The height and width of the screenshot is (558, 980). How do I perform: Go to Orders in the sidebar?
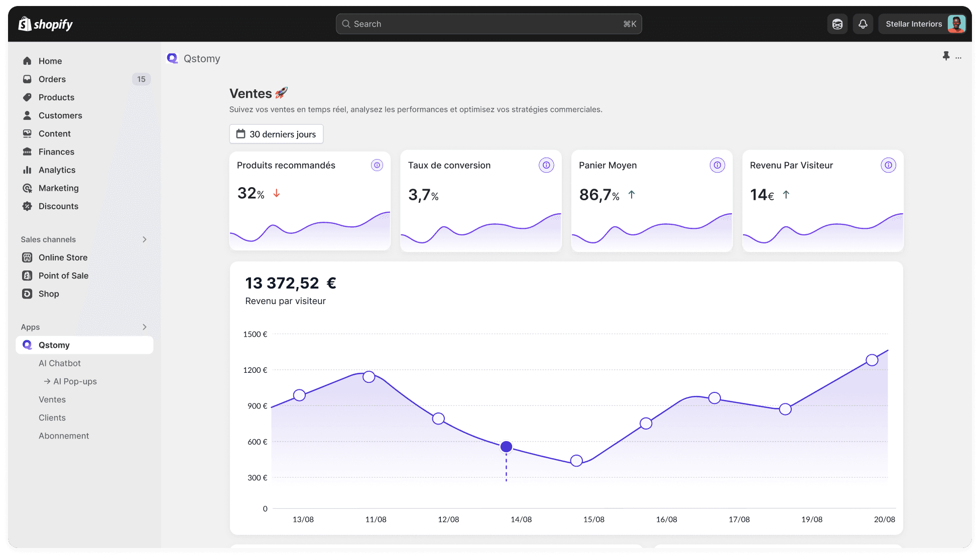pos(52,79)
